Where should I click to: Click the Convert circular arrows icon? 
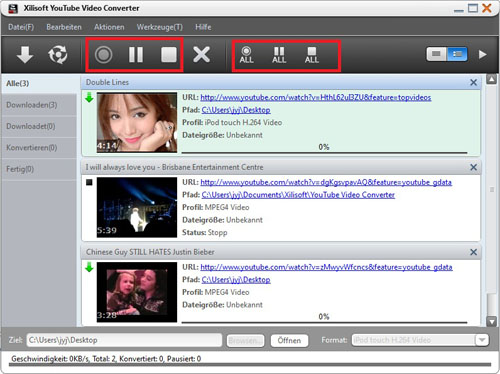tap(58, 54)
